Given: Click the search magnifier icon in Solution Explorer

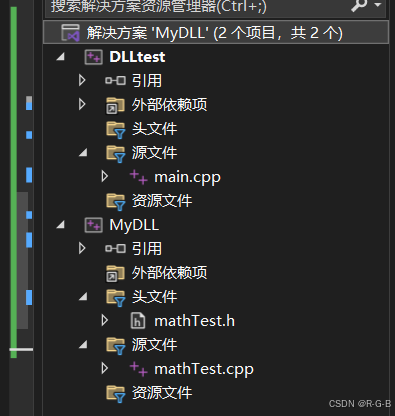Looking at the screenshot, I should tap(359, 5).
